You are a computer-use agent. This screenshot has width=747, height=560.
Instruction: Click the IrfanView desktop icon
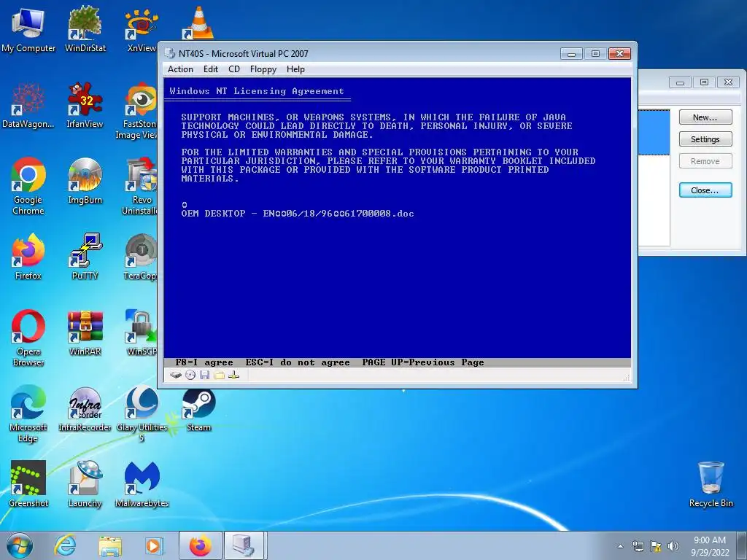tap(85, 106)
